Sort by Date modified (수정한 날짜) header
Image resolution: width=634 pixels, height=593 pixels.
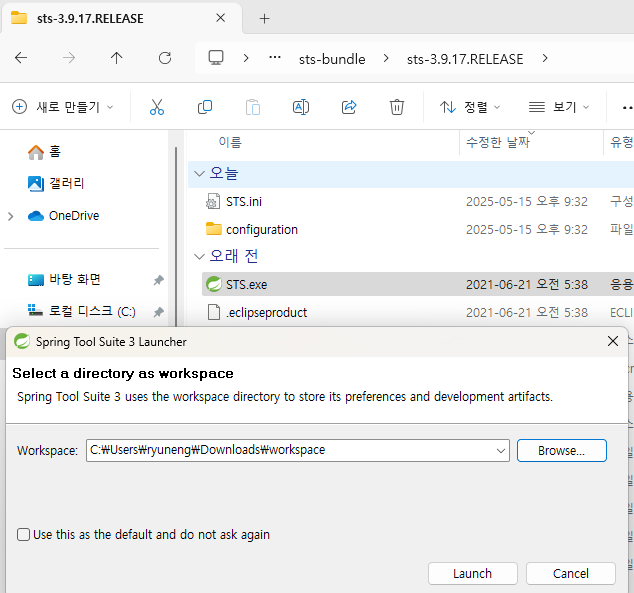coord(498,142)
